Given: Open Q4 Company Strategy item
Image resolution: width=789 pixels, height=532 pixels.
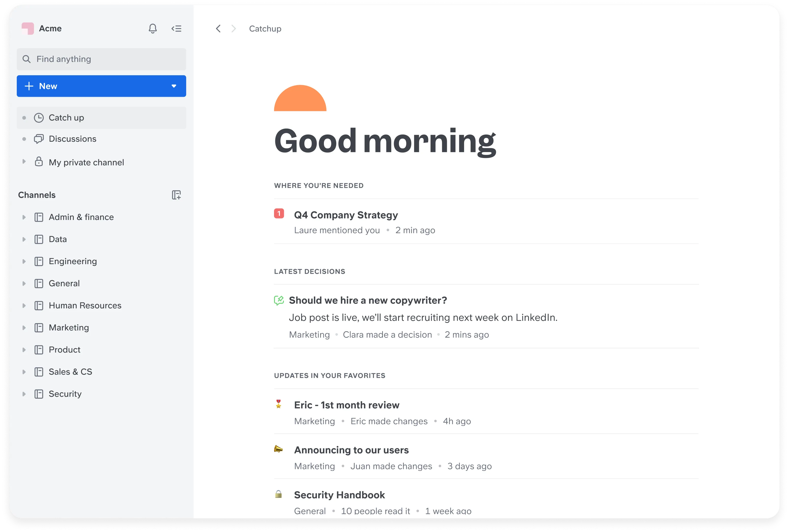Looking at the screenshot, I should (346, 215).
